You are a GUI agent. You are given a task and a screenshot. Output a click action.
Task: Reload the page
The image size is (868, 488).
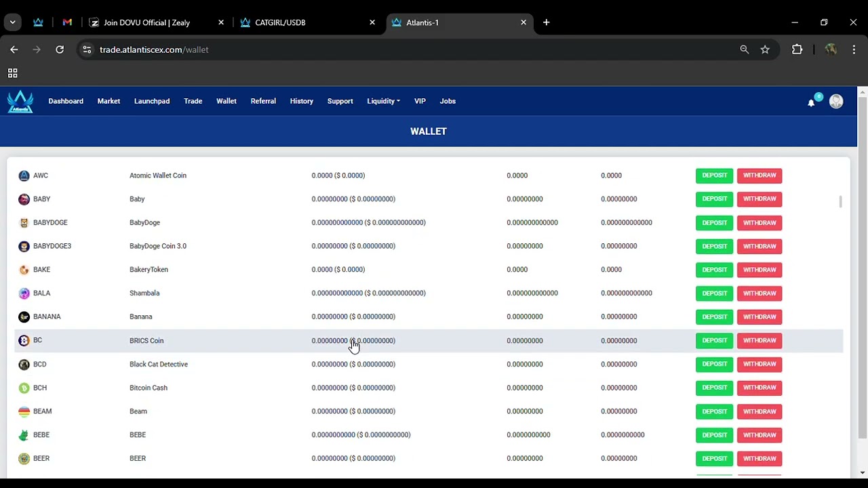coord(60,49)
